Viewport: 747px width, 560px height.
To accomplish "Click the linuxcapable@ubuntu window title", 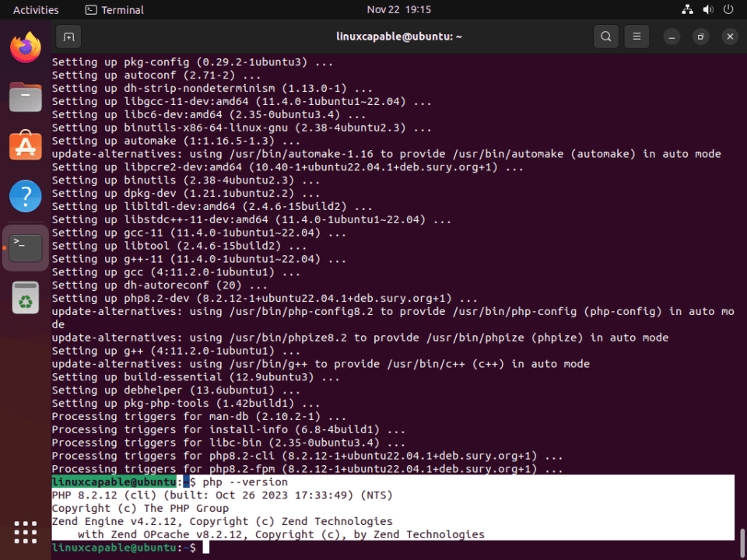I will pyautogui.click(x=399, y=37).
